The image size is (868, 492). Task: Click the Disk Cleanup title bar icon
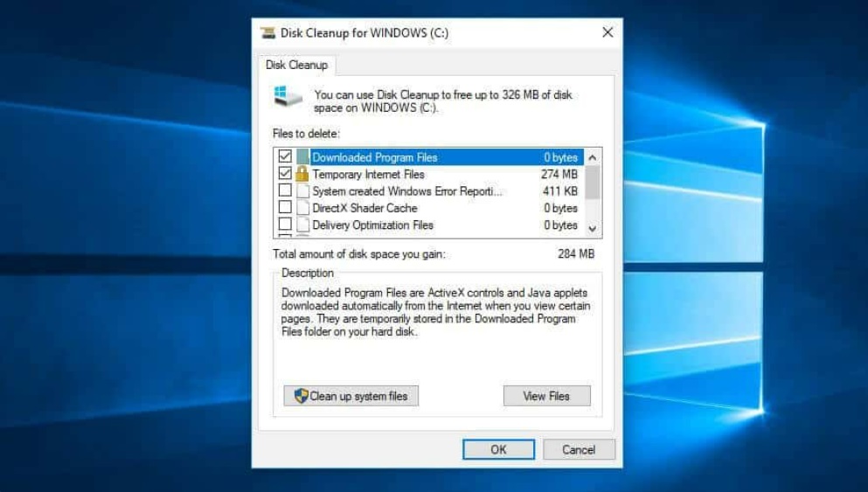(268, 32)
